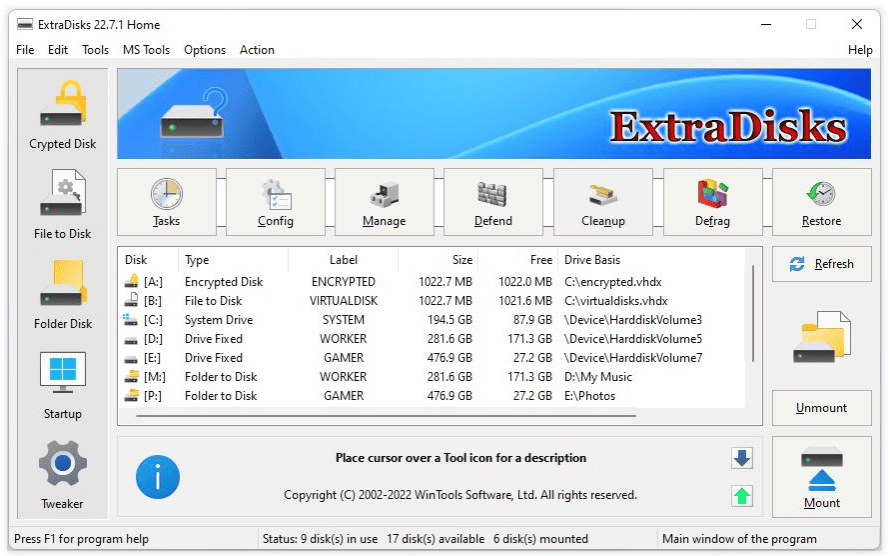Click the 87.9 GB free value
The width and height of the screenshot is (888, 556).
532,320
